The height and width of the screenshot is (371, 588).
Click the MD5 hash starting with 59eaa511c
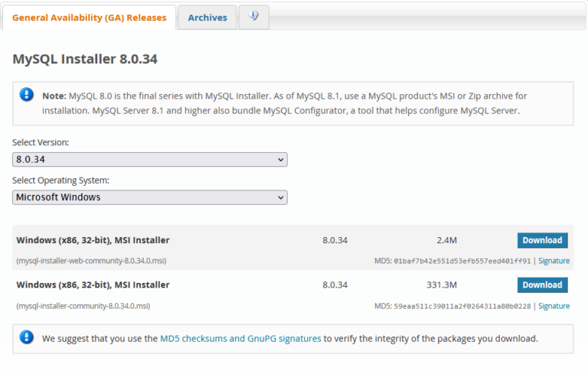(x=462, y=306)
